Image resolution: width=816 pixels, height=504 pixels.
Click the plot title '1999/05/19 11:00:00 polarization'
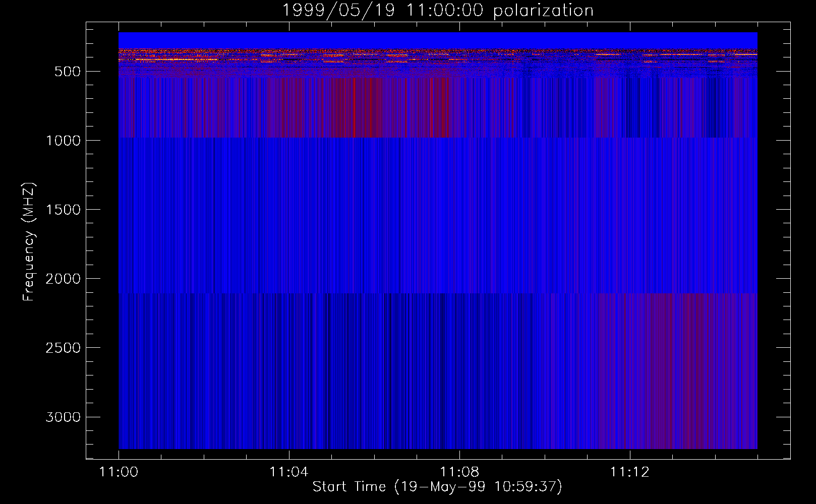(x=437, y=10)
